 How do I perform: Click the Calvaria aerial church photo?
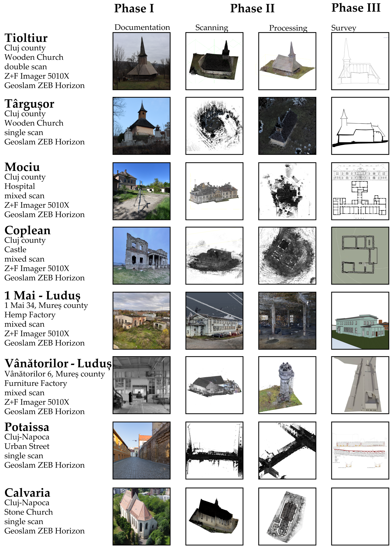(x=141, y=516)
